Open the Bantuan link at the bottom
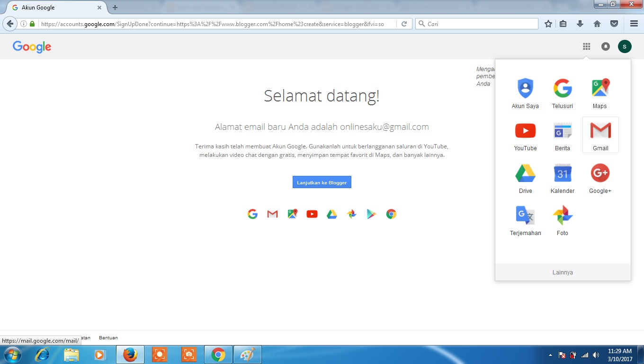The height and width of the screenshot is (364, 644). pos(108,337)
